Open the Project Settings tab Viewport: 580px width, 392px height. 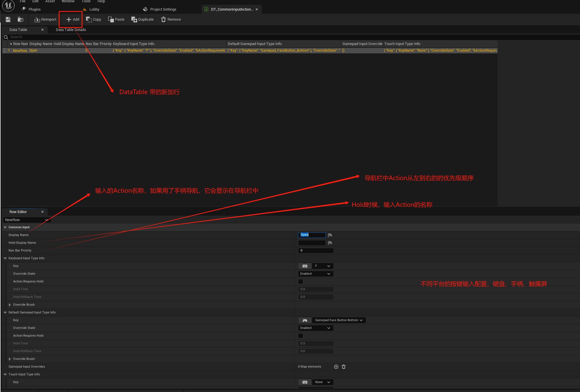(163, 9)
